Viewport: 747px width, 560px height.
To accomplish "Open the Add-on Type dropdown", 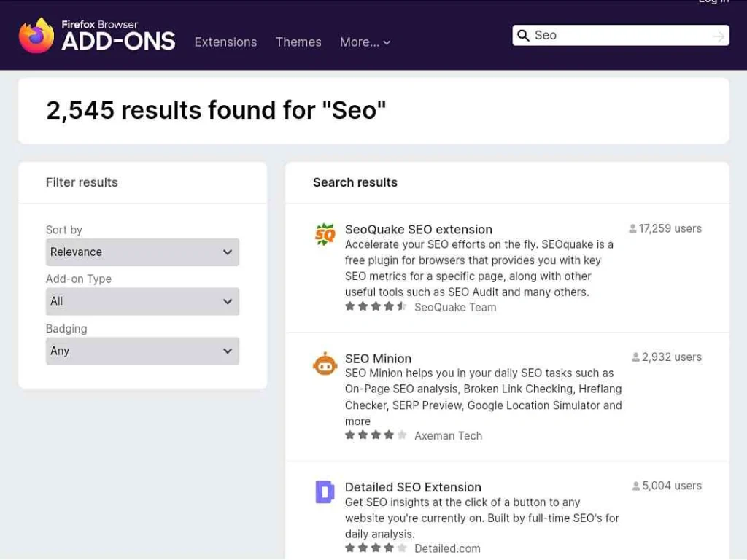I will (x=142, y=301).
